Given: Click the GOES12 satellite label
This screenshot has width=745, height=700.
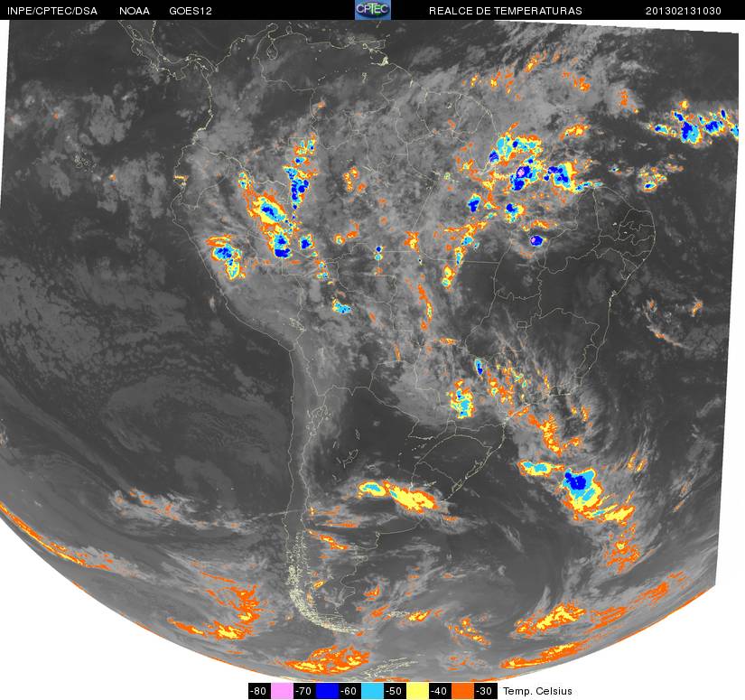Looking at the screenshot, I should click(191, 11).
